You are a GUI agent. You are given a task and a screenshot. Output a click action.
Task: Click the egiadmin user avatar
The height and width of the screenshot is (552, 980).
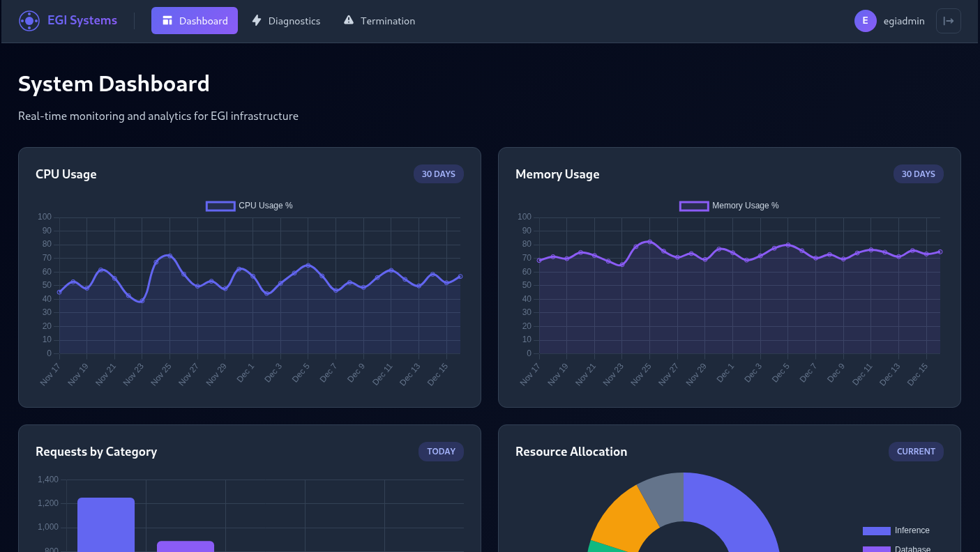tap(865, 21)
